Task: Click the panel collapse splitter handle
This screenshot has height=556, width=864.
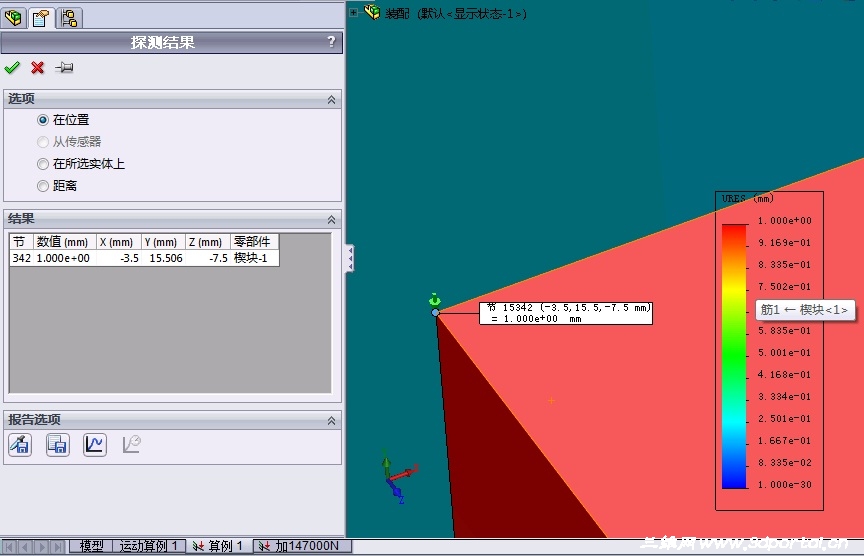Action: (349, 258)
